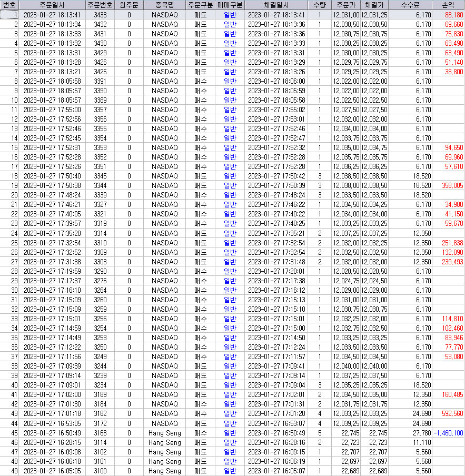The image size is (465, 476).
Task: Select order number 3356
Action: (x=100, y=119)
